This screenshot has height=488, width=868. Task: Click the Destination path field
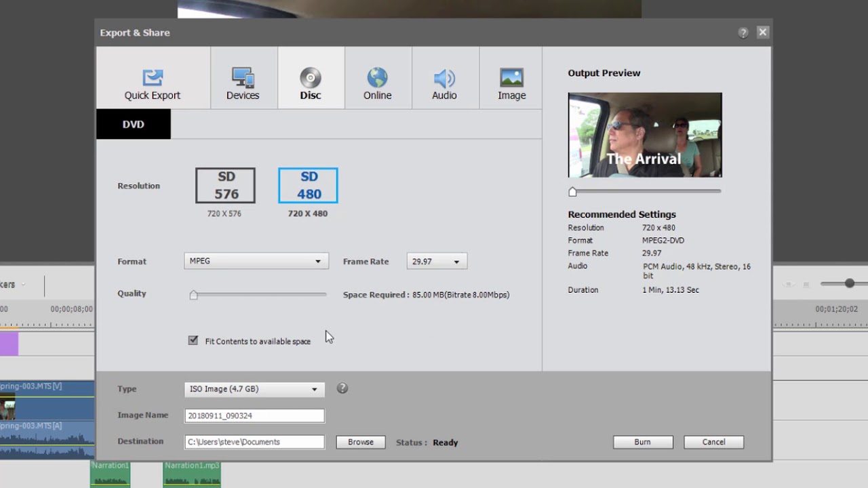tap(254, 442)
